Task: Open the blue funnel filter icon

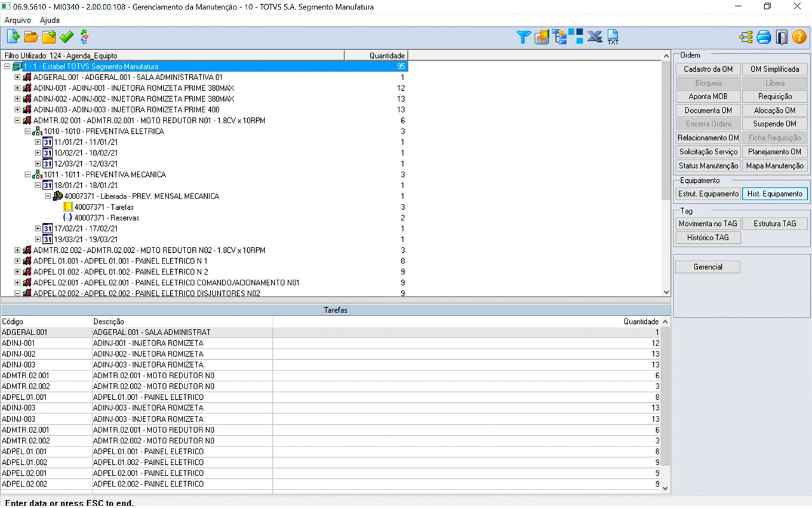Action: pos(524,37)
